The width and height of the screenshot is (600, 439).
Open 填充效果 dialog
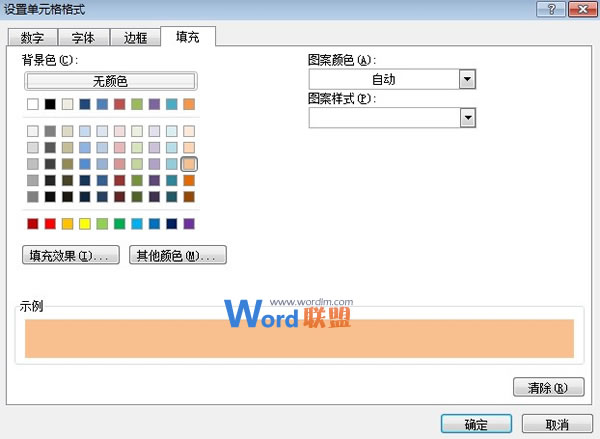coord(70,256)
